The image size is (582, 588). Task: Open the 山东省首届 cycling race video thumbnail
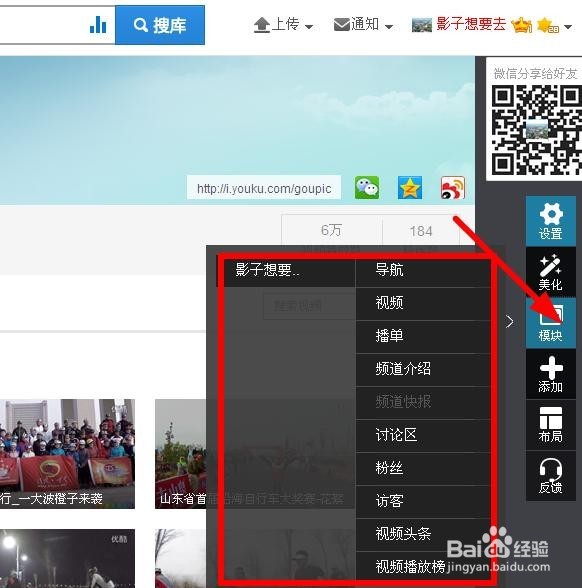[x=181, y=454]
